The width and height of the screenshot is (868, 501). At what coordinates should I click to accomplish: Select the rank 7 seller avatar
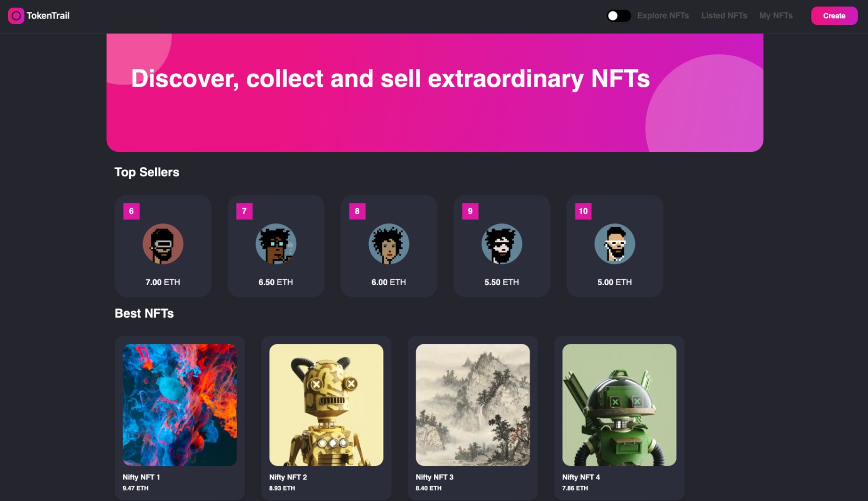[x=276, y=244]
